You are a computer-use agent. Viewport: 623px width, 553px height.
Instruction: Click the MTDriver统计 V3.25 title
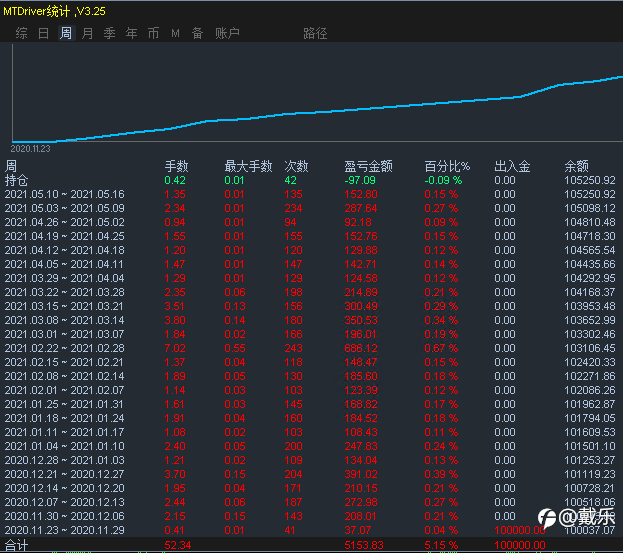[54, 11]
